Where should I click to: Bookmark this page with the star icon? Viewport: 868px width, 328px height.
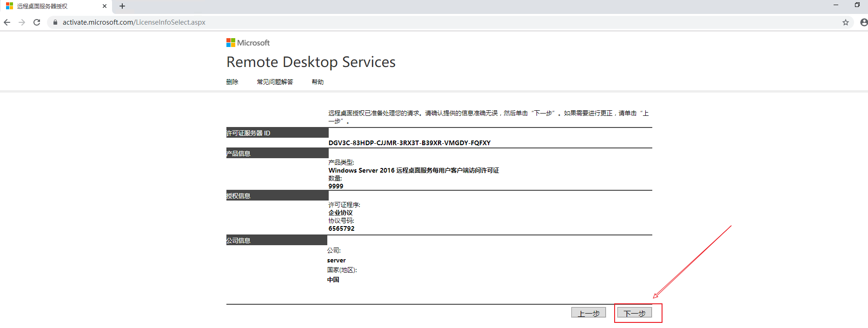click(845, 22)
